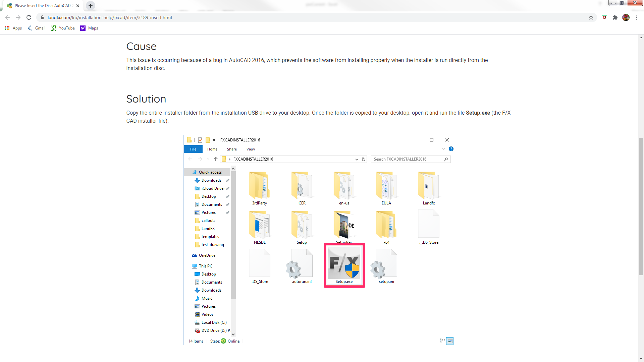Switch to details view in Explorer status bar
644x362 pixels.
(442, 341)
